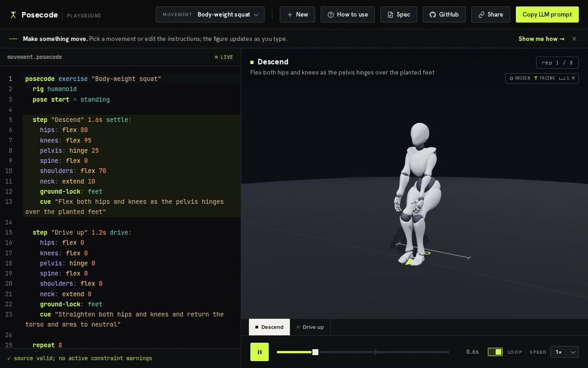Click the LIVE status indicator

pyautogui.click(x=224, y=57)
